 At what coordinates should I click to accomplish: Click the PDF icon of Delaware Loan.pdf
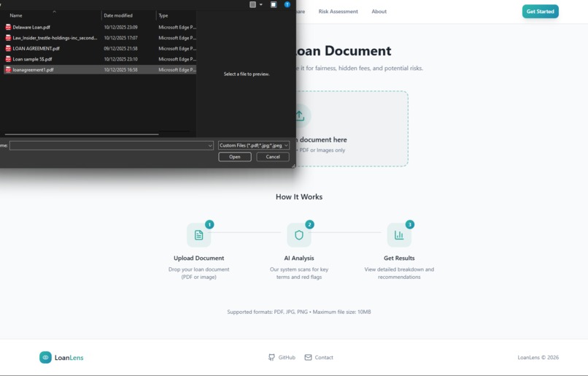click(8, 27)
